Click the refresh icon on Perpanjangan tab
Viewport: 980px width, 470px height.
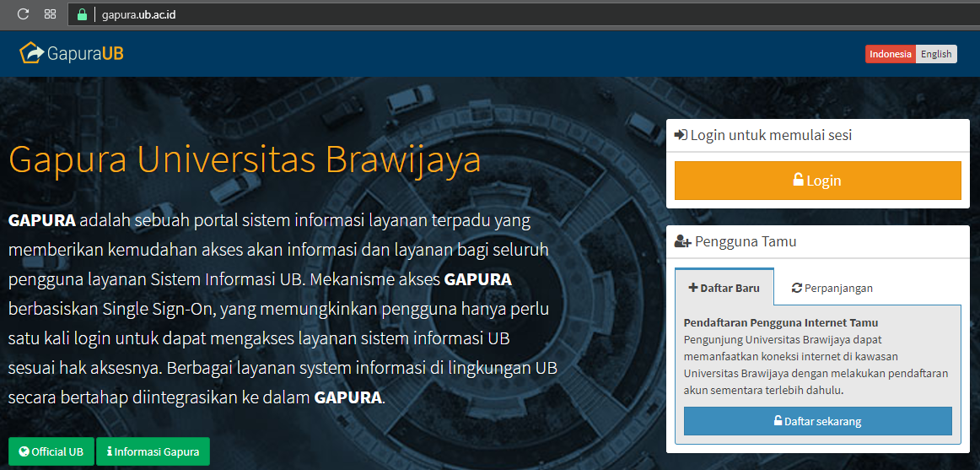796,288
